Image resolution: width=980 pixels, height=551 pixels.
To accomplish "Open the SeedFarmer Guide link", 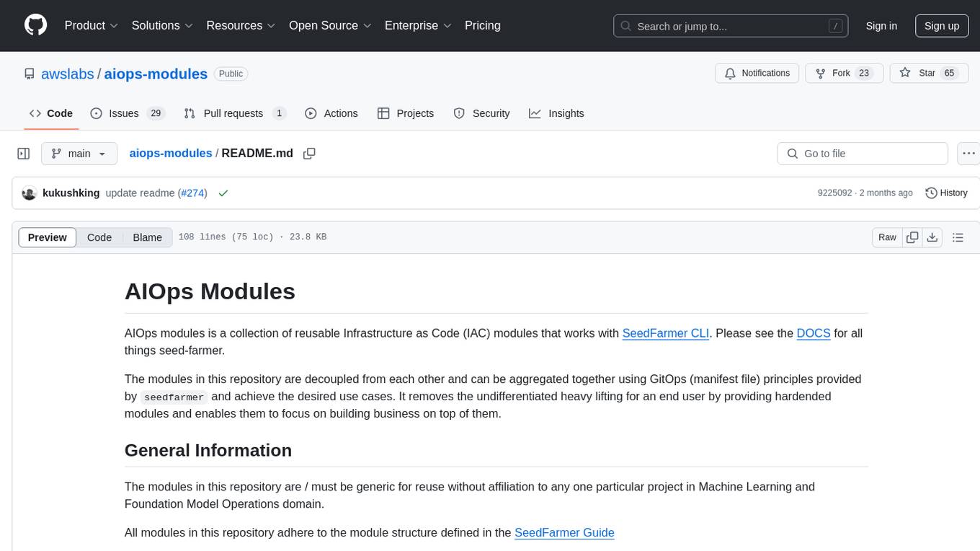I will click(564, 533).
